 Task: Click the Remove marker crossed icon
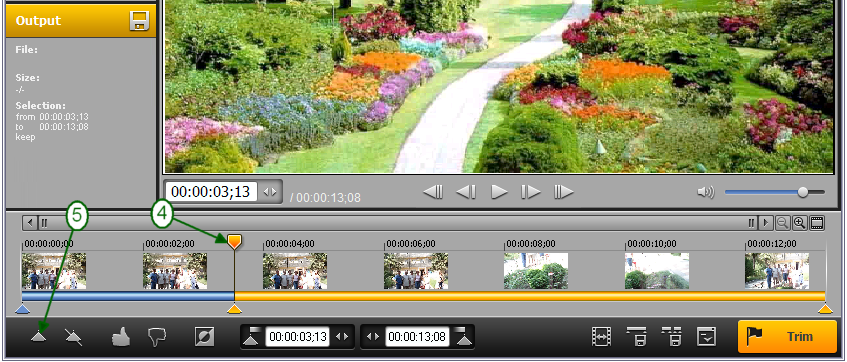pos(73,337)
